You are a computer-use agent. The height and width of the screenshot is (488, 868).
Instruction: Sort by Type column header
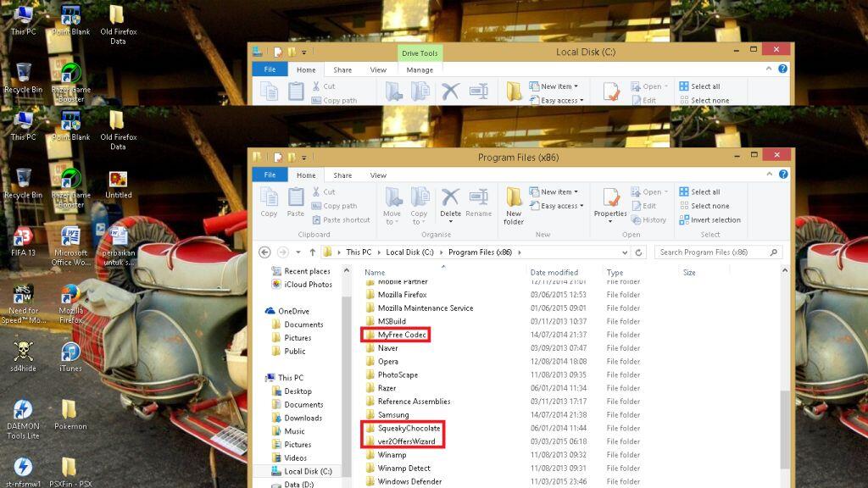click(615, 272)
